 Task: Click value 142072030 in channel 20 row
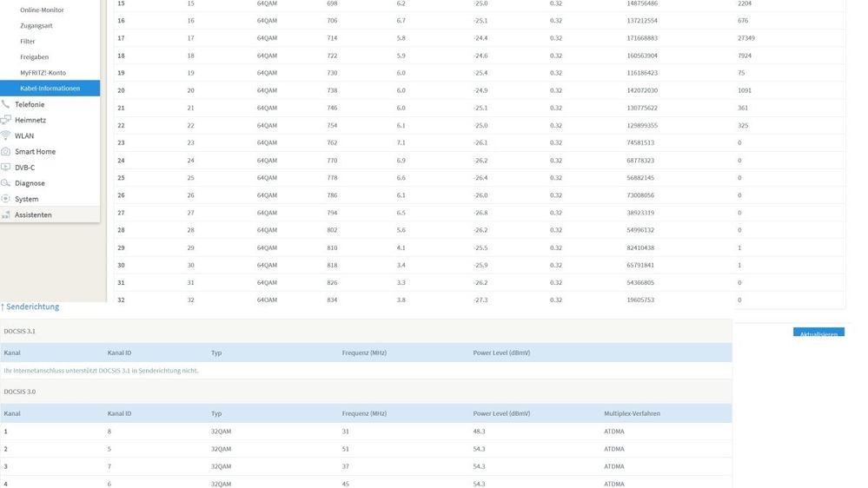(642, 90)
